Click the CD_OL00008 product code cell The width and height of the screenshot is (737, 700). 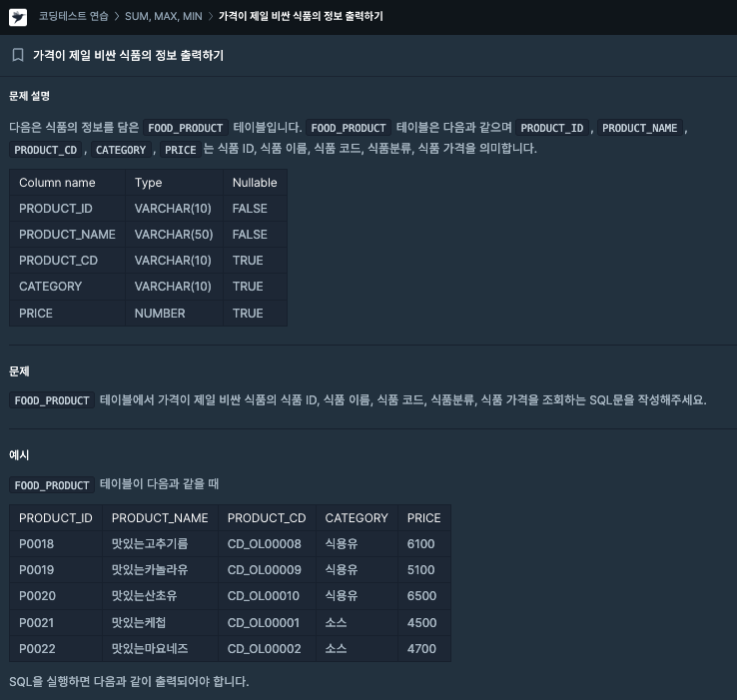point(267,544)
